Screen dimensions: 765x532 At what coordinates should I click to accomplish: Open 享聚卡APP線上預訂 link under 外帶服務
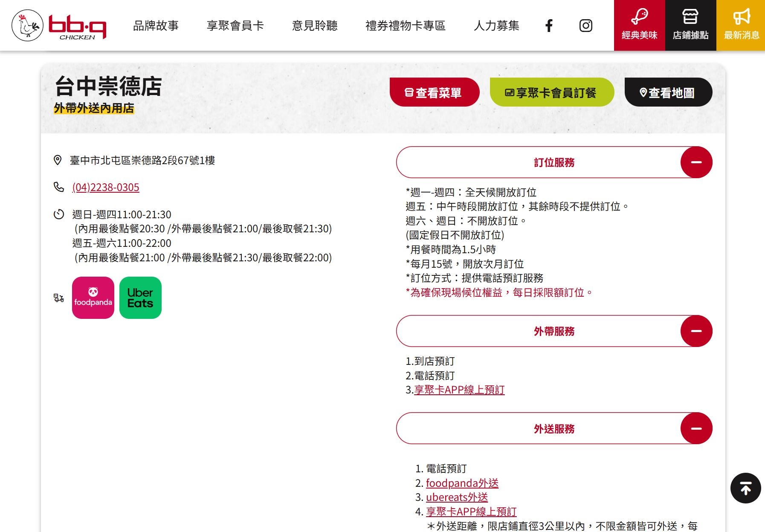[459, 390]
